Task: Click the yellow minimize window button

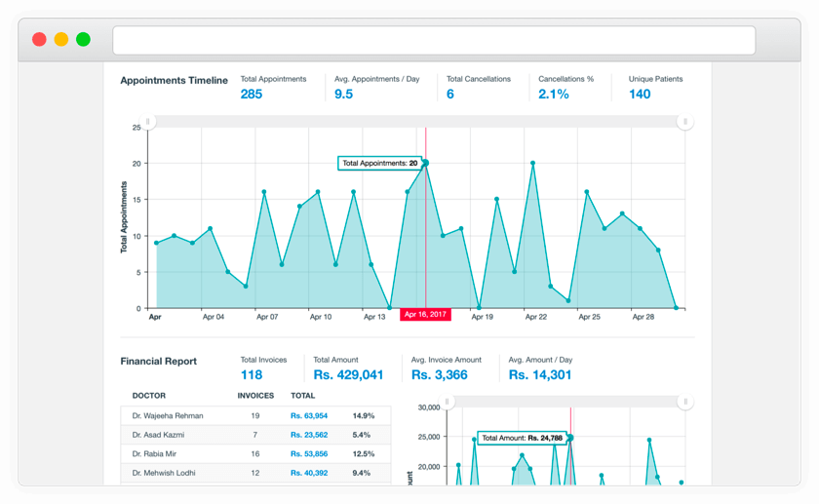Action: (x=61, y=39)
